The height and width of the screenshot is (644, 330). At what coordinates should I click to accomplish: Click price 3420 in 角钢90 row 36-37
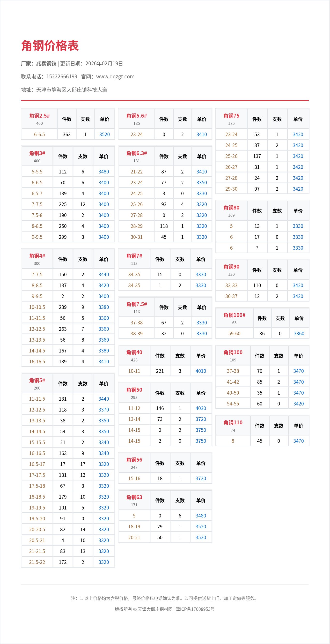click(x=298, y=297)
